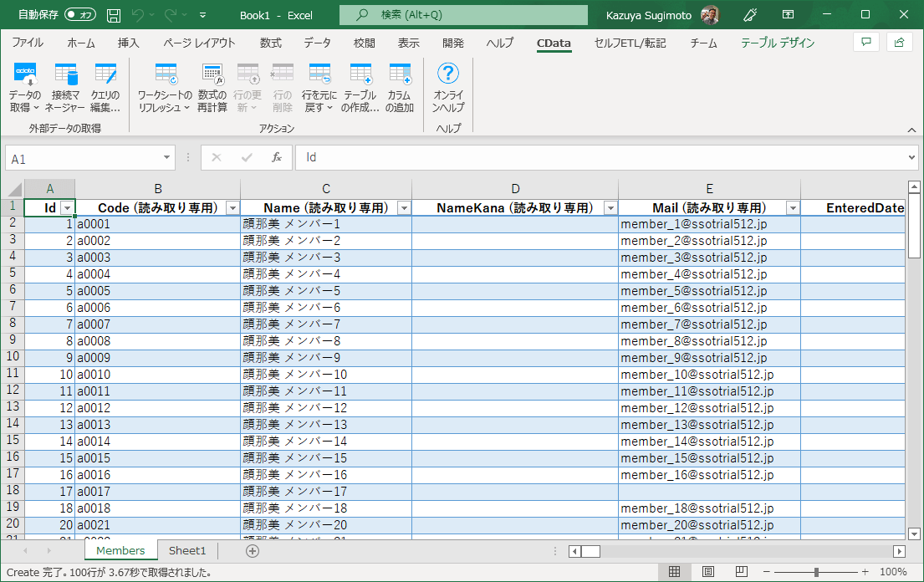Expand the Name Box dropdown
This screenshot has width=924, height=582.
pyautogui.click(x=167, y=158)
